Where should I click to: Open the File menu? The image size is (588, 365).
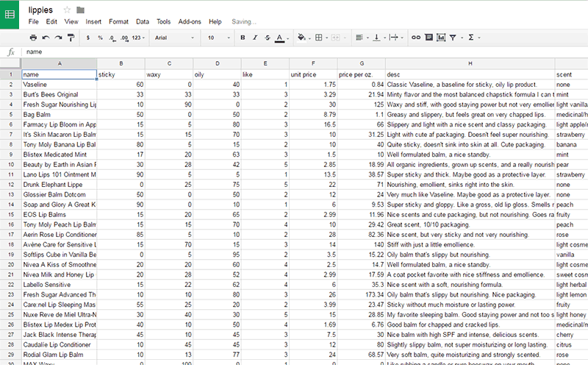tap(33, 22)
